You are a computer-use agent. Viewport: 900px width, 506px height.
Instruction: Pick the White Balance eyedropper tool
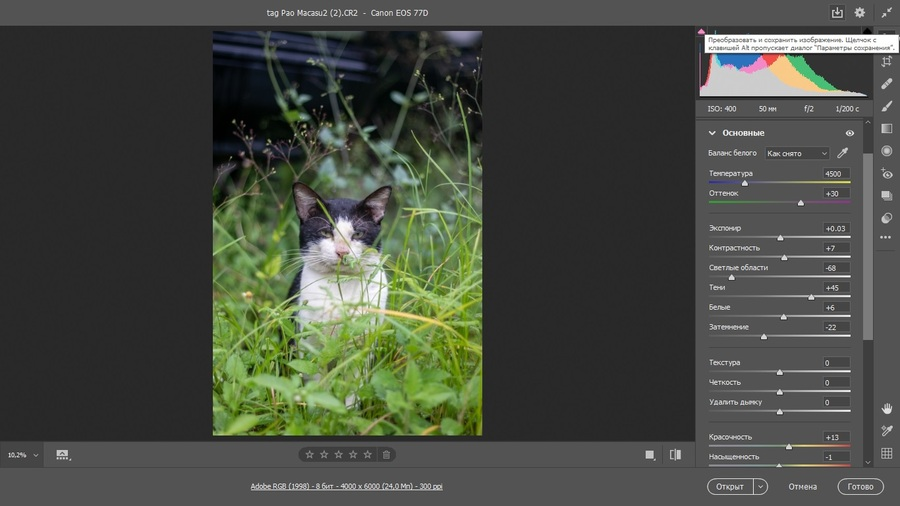click(843, 153)
